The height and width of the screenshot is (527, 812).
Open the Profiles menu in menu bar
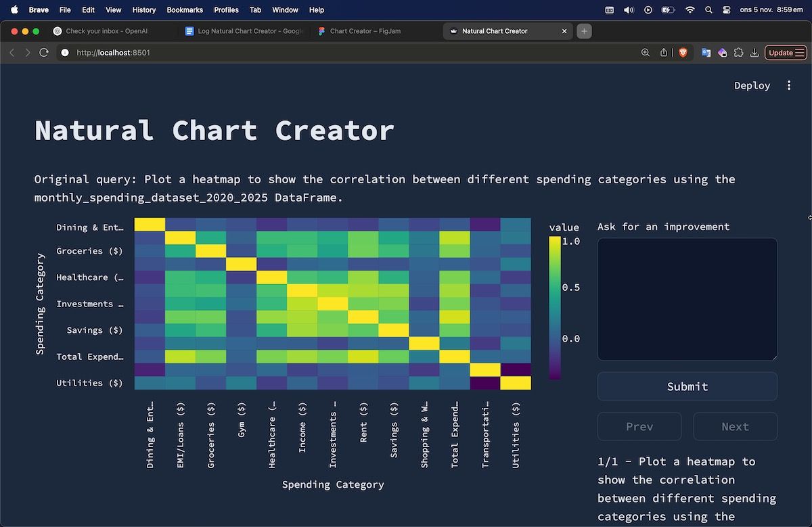click(226, 10)
